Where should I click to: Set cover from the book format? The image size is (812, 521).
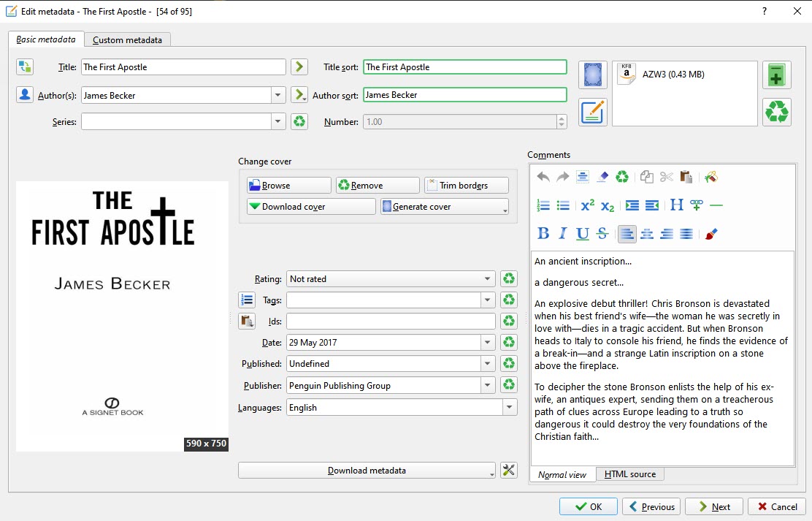pos(592,75)
